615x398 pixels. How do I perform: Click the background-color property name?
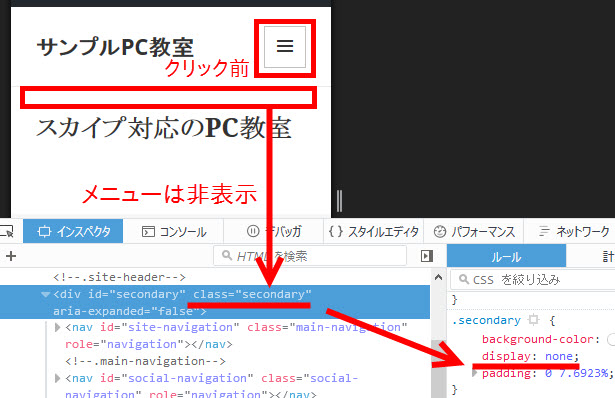538,339
